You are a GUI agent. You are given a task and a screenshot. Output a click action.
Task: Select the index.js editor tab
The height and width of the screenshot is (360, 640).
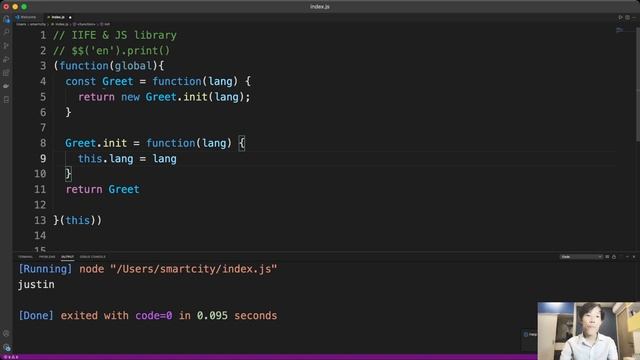pyautogui.click(x=58, y=17)
